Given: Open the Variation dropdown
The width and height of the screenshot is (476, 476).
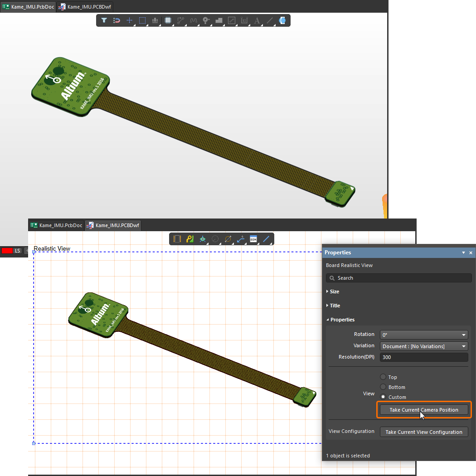Looking at the screenshot, I should (423, 346).
